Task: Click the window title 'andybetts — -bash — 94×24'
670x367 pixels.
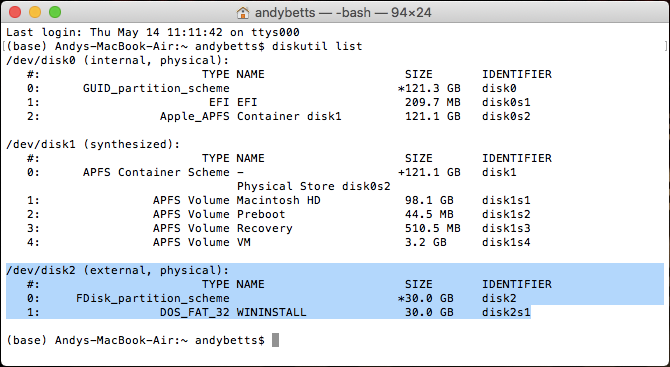Action: 343,12
